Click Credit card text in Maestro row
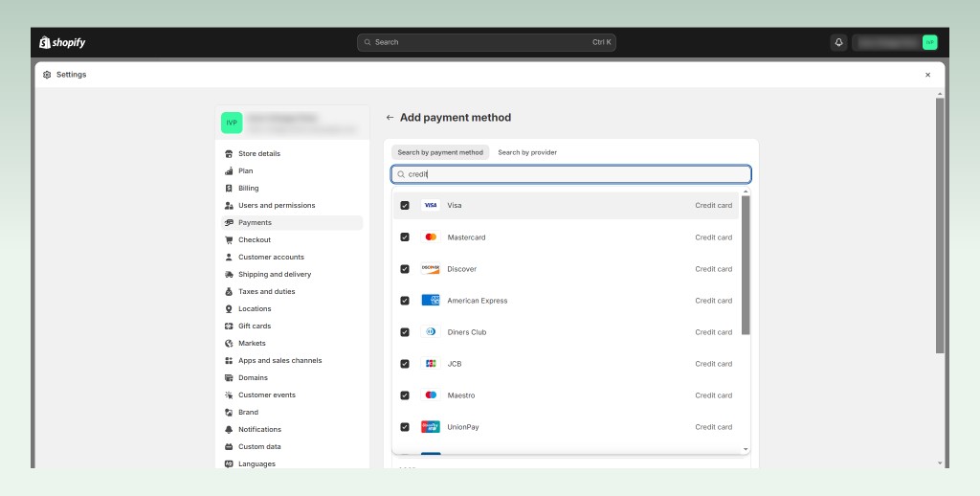This screenshot has width=980, height=496. [714, 395]
